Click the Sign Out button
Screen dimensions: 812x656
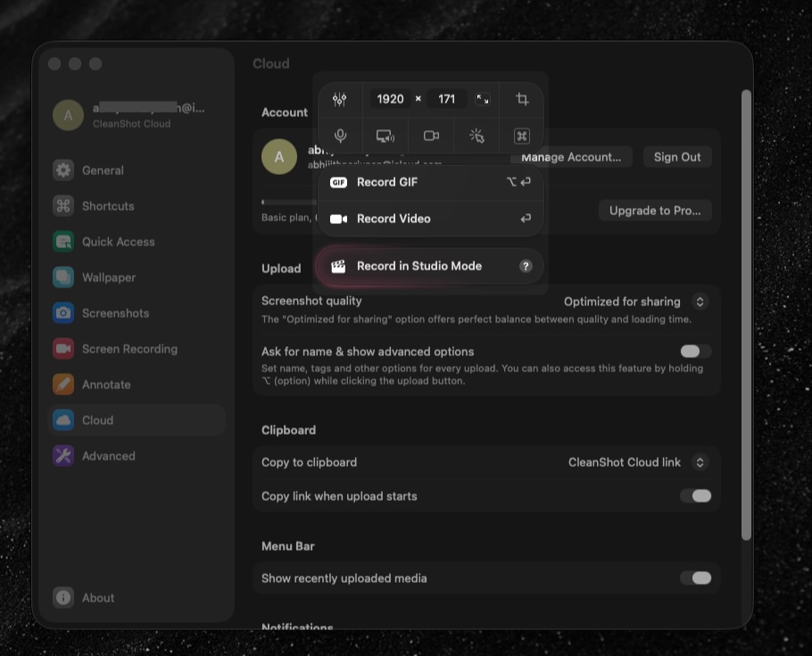pos(677,157)
